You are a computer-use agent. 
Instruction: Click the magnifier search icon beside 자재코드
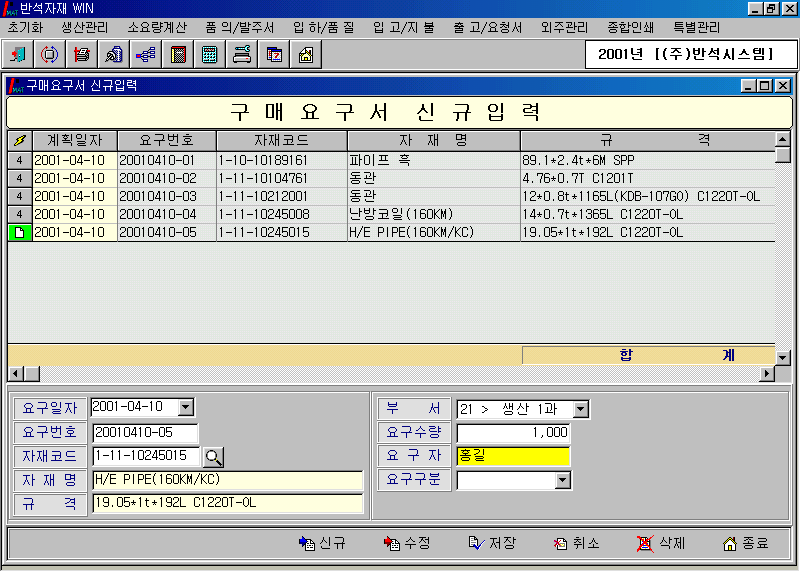tap(214, 457)
